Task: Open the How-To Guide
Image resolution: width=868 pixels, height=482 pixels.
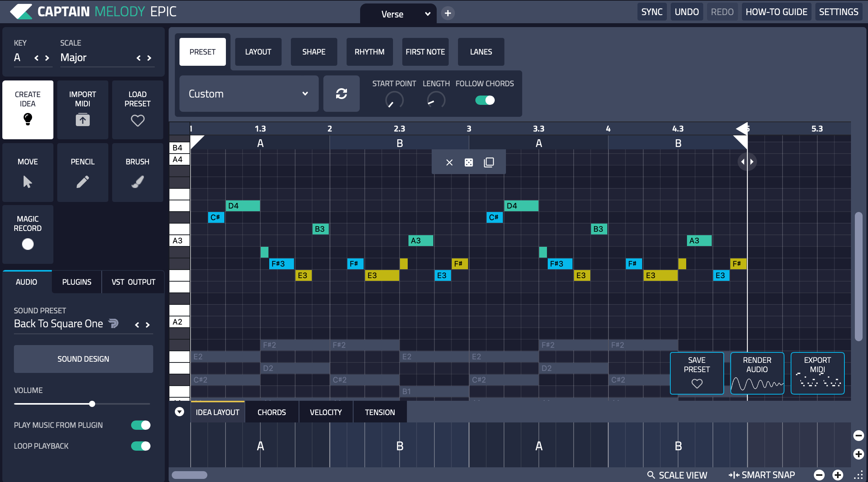Action: tap(776, 12)
